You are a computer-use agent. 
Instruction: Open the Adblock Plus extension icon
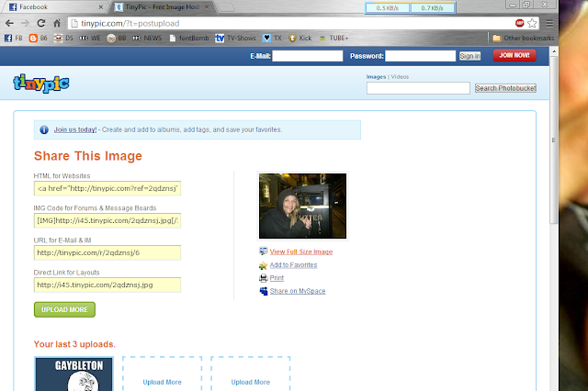[519, 23]
